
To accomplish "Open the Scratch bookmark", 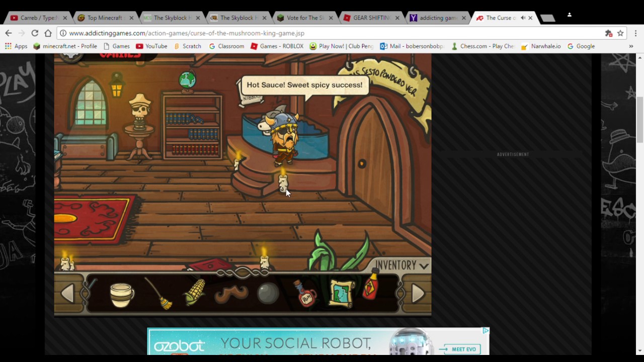I will coord(187,46).
